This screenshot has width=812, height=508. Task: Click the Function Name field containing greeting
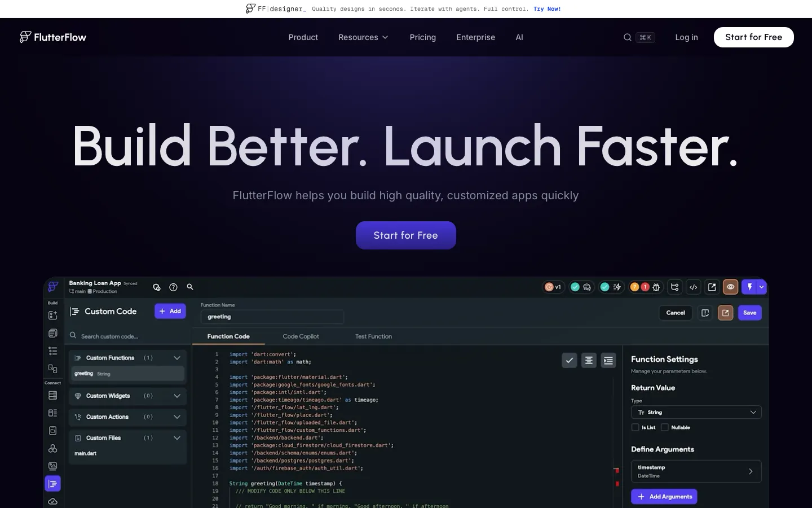click(272, 317)
